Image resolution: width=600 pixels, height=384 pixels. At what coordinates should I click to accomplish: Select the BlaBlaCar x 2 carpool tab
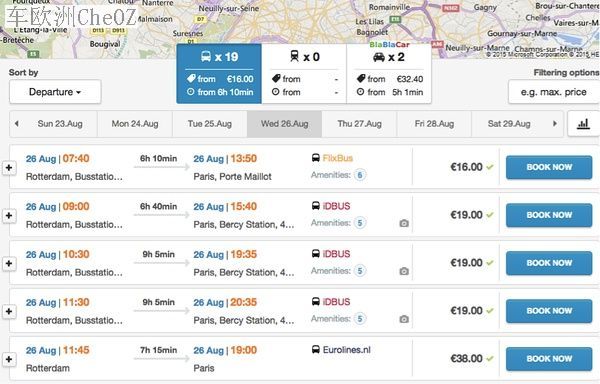[389, 74]
